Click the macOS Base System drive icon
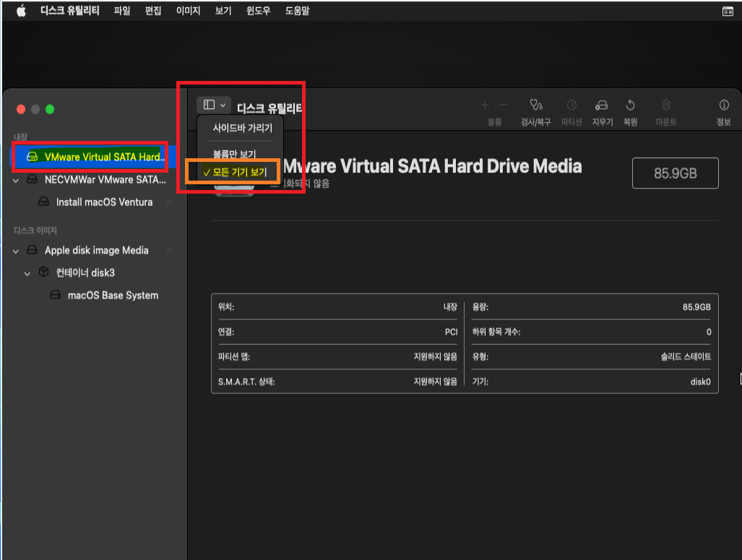The image size is (742, 560). [x=56, y=295]
